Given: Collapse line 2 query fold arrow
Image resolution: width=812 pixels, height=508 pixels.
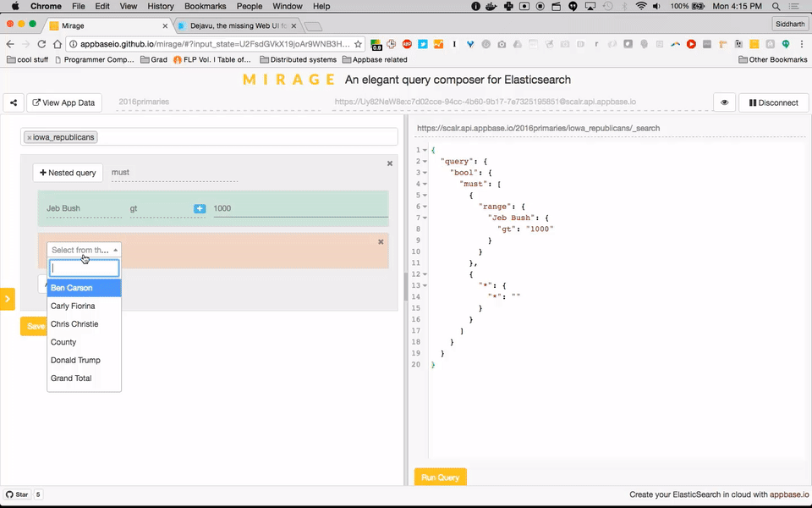Looking at the screenshot, I should pos(425,161).
